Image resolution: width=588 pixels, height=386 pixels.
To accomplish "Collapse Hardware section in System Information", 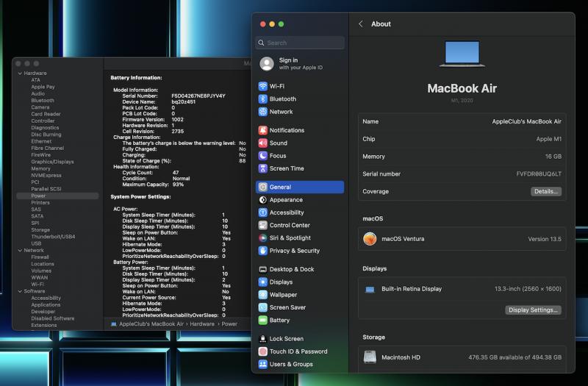I will [20, 73].
